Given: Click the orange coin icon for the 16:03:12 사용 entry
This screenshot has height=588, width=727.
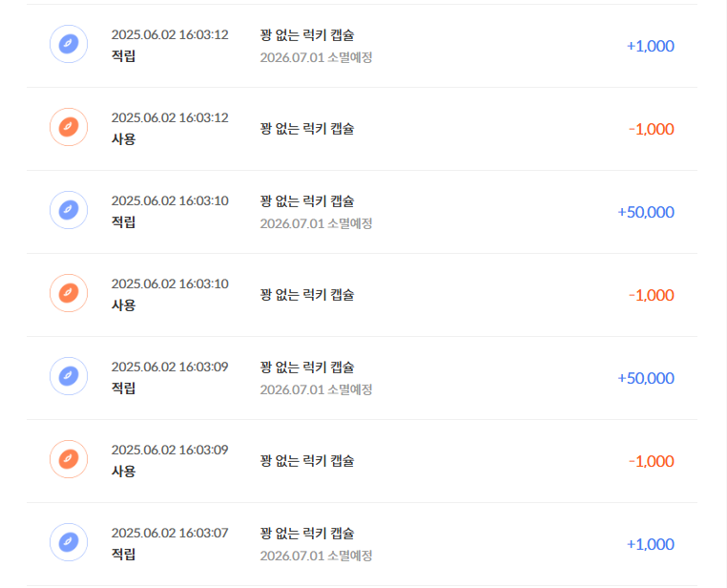Looking at the screenshot, I should click(69, 127).
